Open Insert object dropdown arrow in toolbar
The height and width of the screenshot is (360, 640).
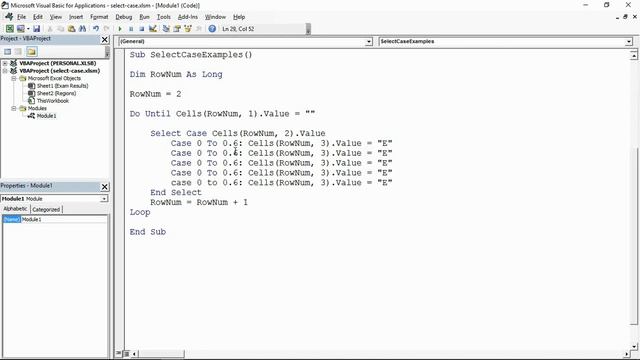(28, 29)
